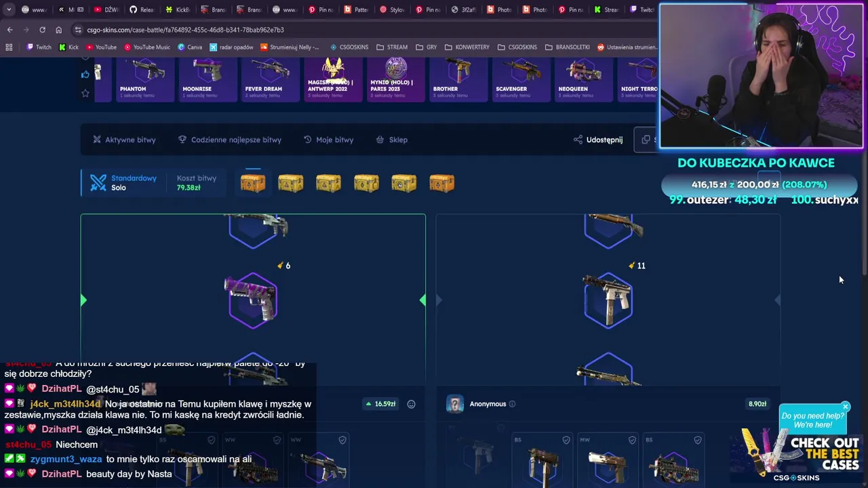The height and width of the screenshot is (488, 868).
Task: Open the tab search dropdown arrow
Action: 9,9
